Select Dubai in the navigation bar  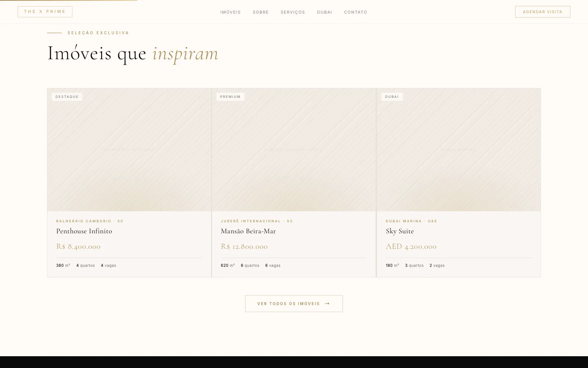(x=325, y=12)
